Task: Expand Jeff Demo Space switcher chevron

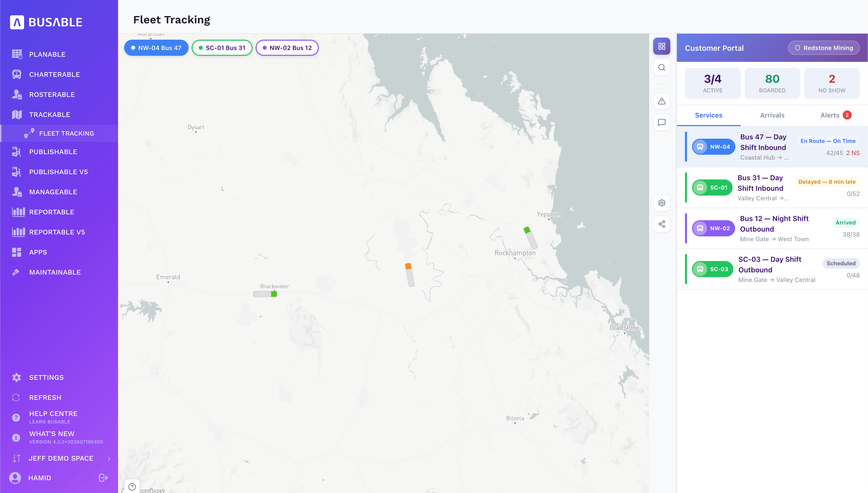Action: [109, 458]
